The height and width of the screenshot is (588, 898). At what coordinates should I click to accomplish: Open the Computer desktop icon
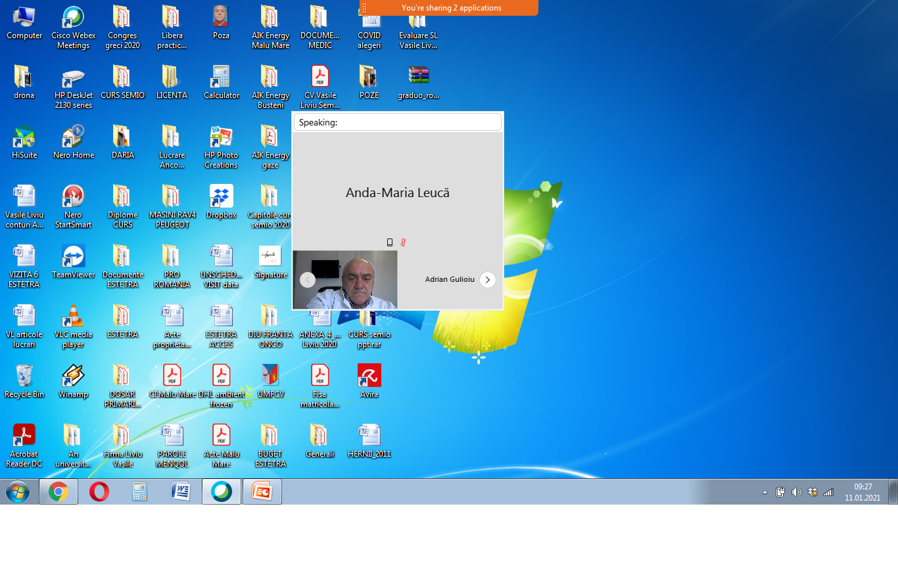click(x=24, y=23)
